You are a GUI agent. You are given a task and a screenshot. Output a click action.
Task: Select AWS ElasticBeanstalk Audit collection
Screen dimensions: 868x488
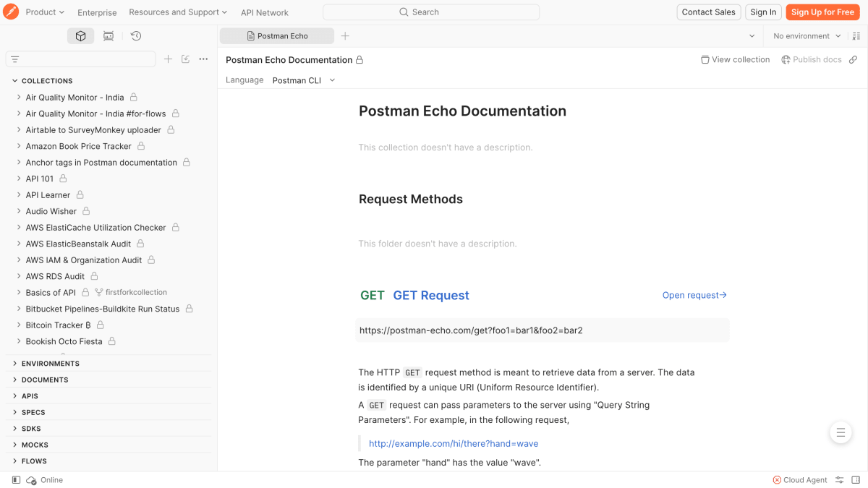78,244
